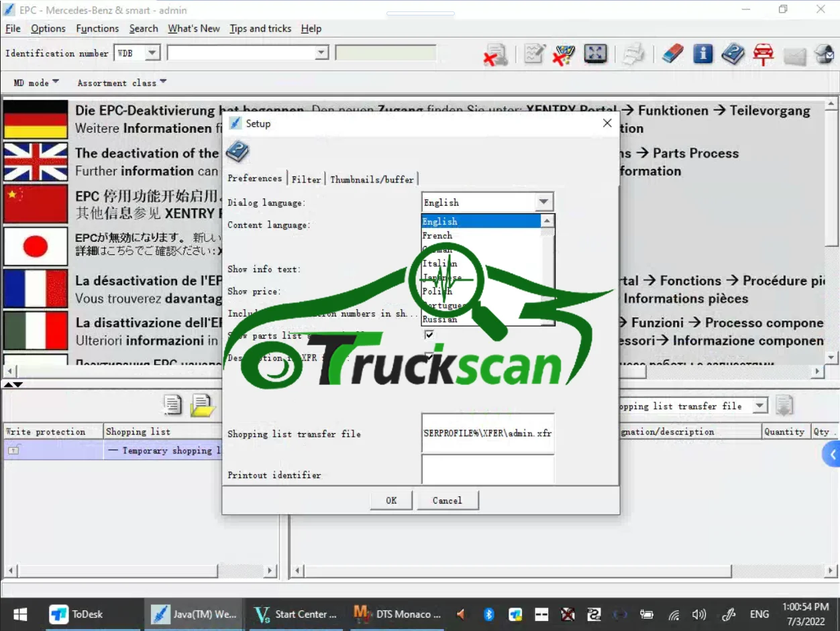Click the muted speaker icon in tray
Viewport: 840px width, 631px height.
[x=461, y=614]
